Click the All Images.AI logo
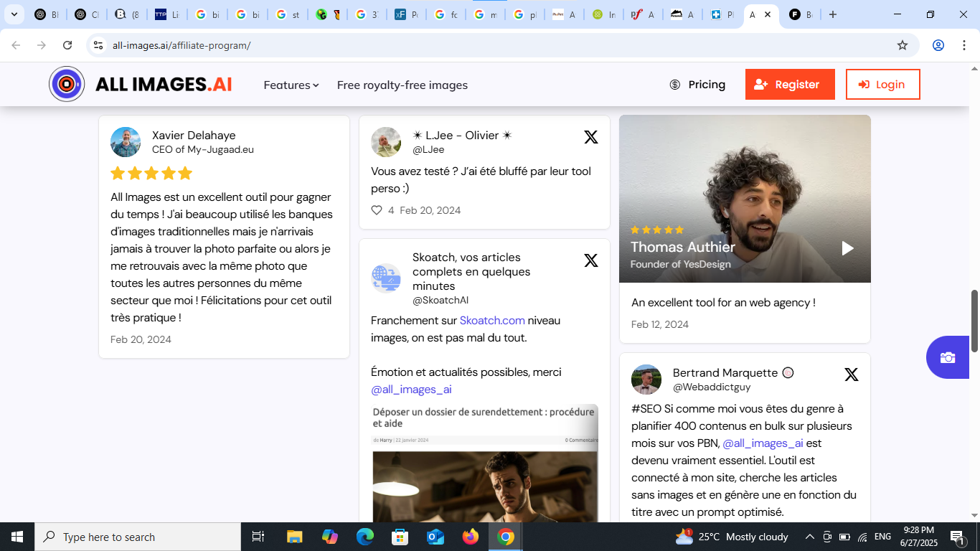Screen dimensions: 980x551 [141, 85]
